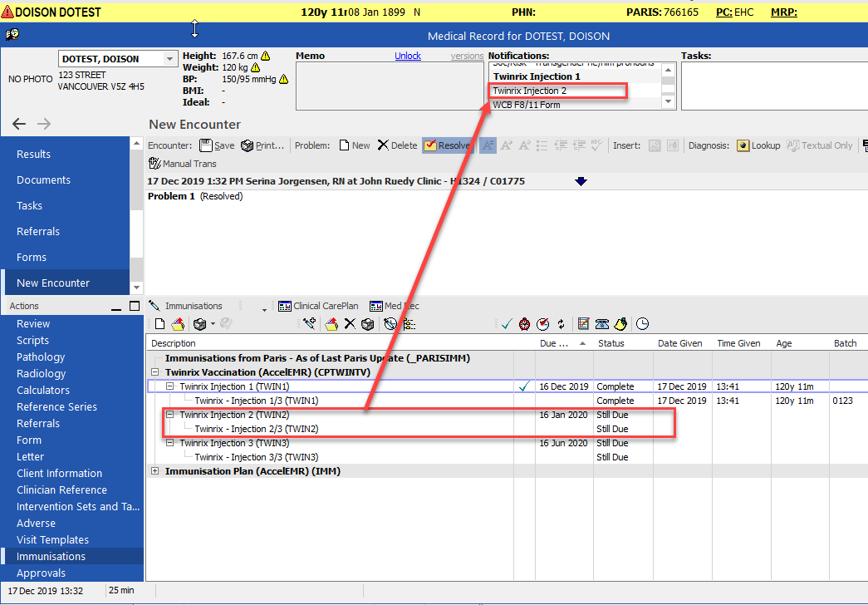Expand the Immunisation Plan (AccelEMR) group
The width and height of the screenshot is (868, 605).
[155, 471]
